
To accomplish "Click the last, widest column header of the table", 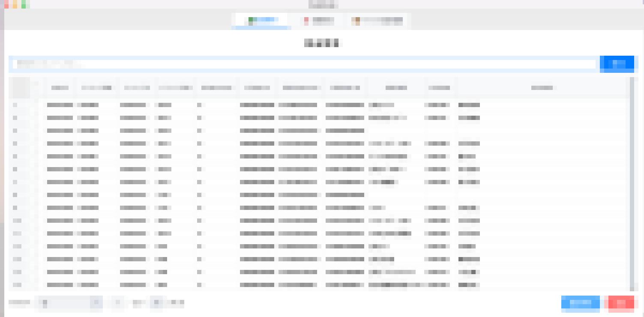I will click(x=542, y=88).
